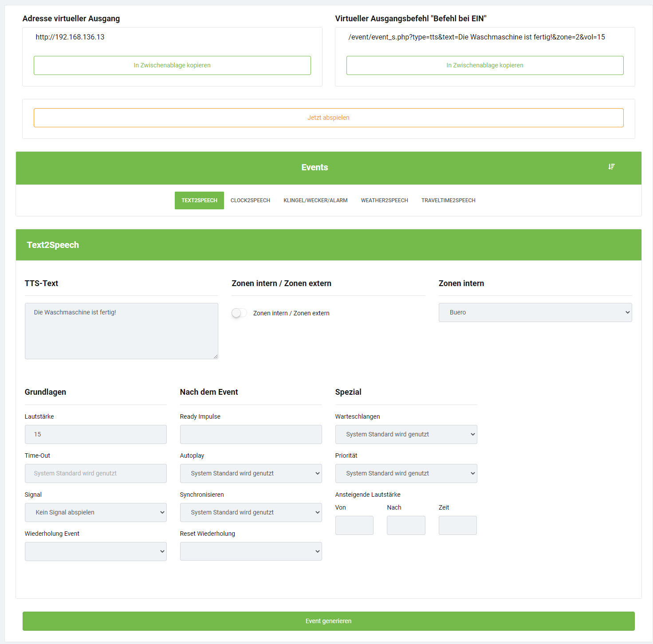Click the Nach input field
The image size is (653, 644).
click(406, 525)
